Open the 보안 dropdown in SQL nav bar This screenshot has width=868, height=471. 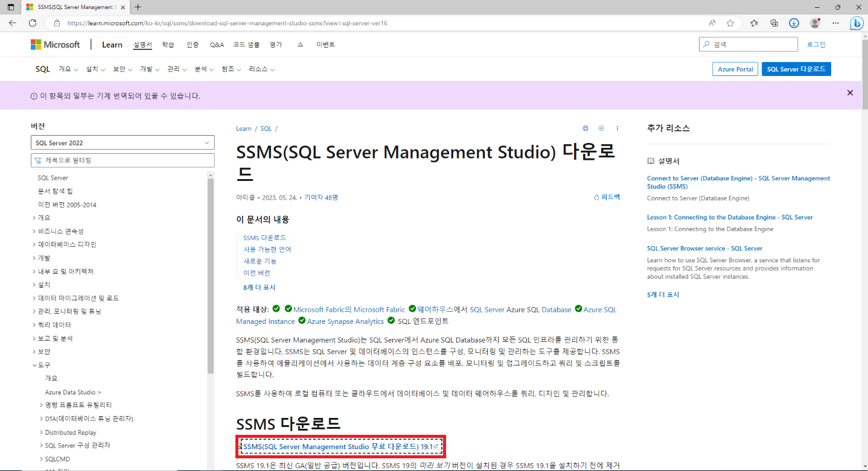(123, 69)
